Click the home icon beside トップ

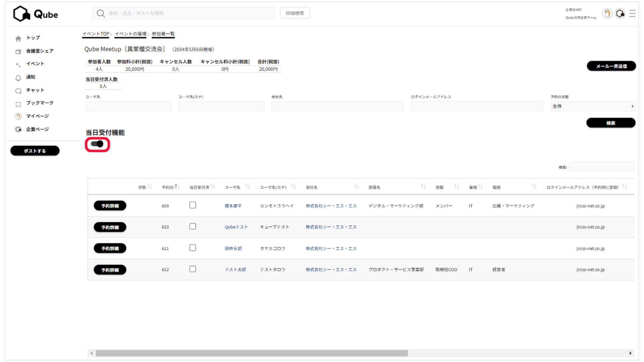[18, 38]
